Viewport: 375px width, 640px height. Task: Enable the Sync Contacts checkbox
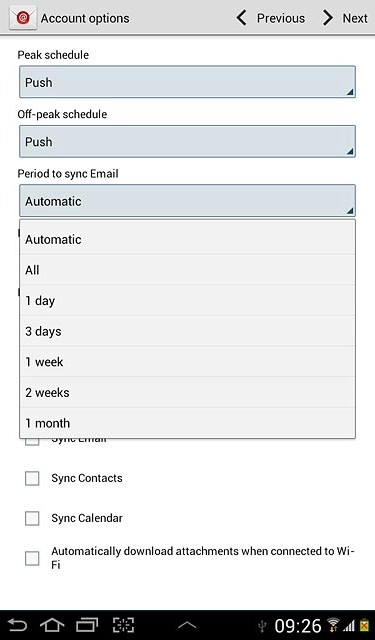click(x=32, y=478)
